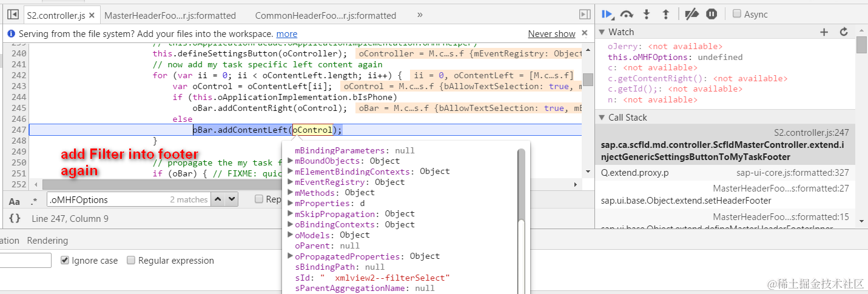The height and width of the screenshot is (294, 868).
Task: Expand oBindingContexts property
Action: point(291,224)
